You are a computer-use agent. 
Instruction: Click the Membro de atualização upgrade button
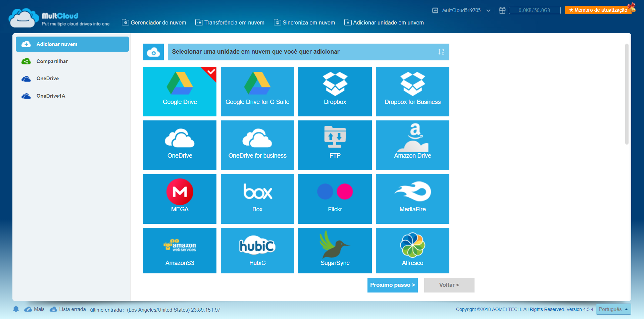(x=598, y=10)
